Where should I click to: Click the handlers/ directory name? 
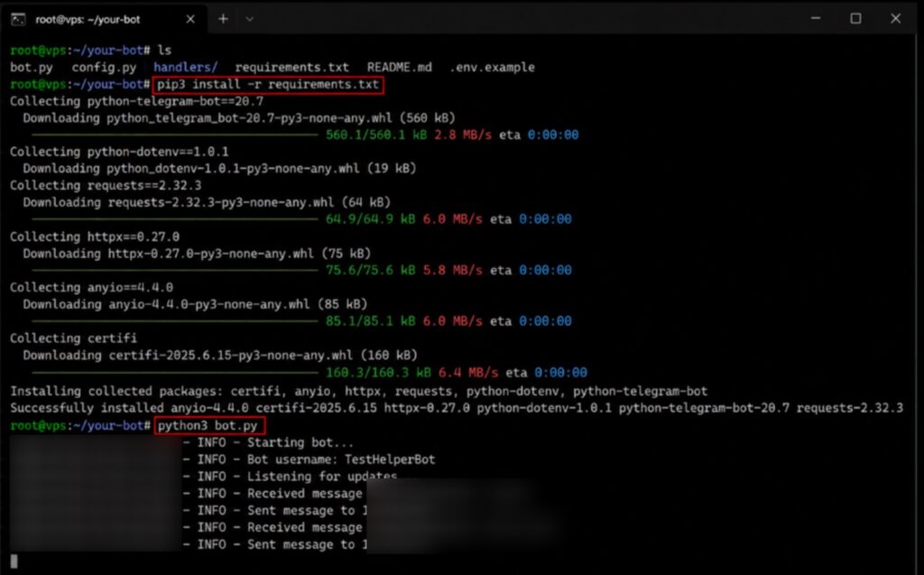[185, 67]
